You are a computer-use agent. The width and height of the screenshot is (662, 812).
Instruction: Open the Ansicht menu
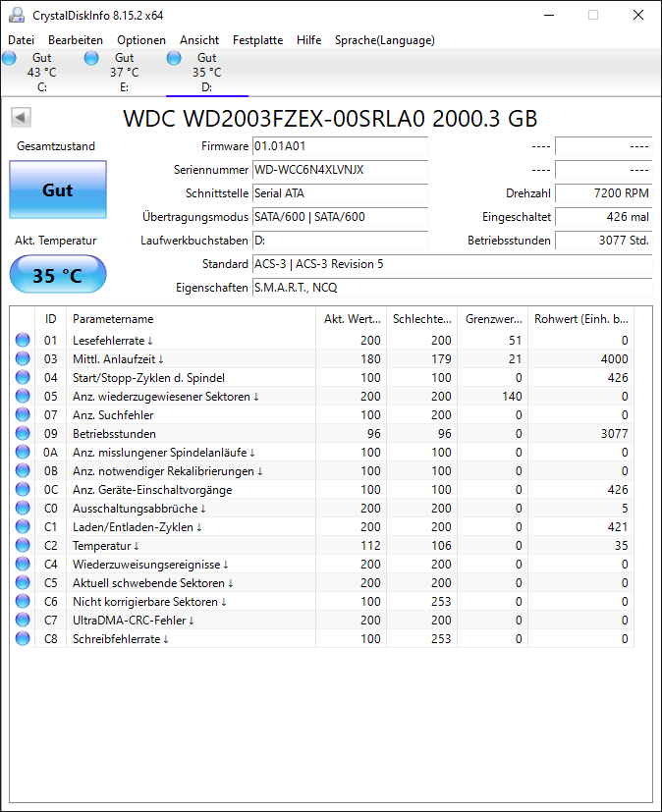[199, 40]
